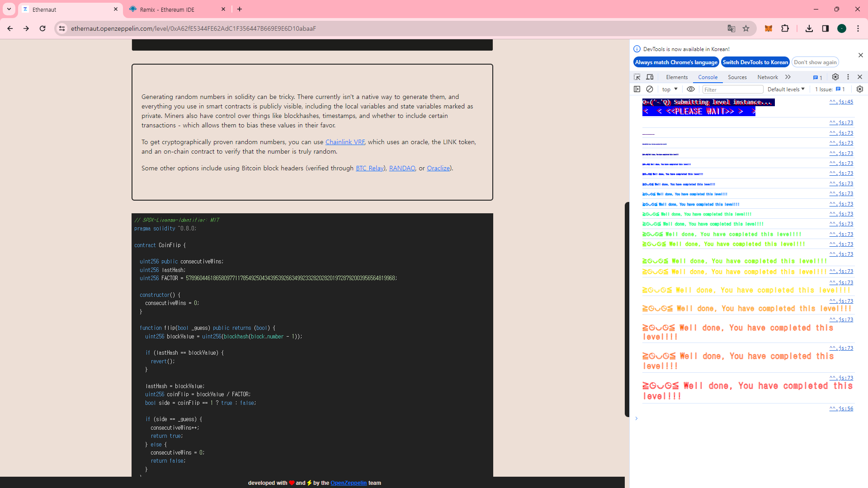Click the 'uint256 FACTOR' code line

tap(269, 278)
